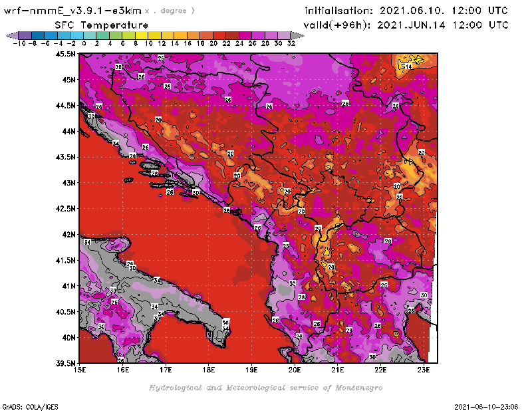The width and height of the screenshot is (532, 411).
Task: Click the '41.5N' latitude label
Action: tap(65, 260)
